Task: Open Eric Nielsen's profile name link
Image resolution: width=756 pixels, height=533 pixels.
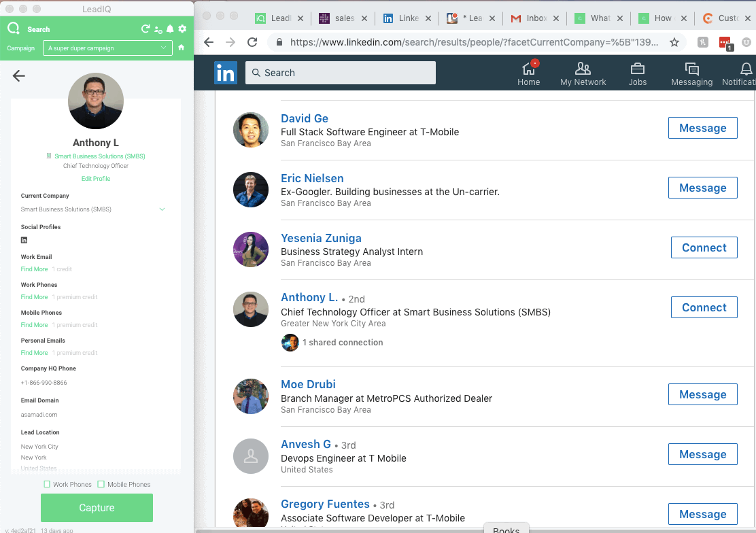Action: click(x=312, y=178)
